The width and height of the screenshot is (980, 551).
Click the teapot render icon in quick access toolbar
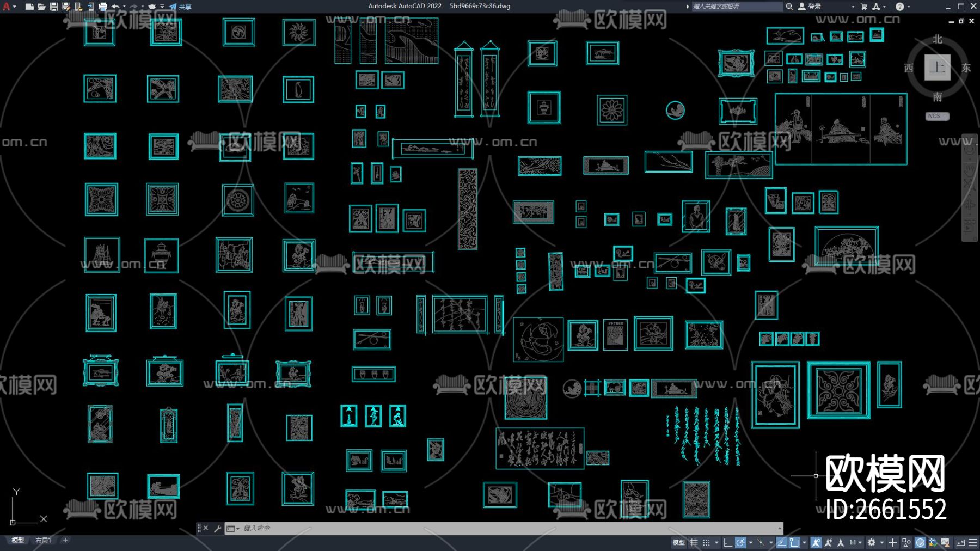(x=152, y=7)
